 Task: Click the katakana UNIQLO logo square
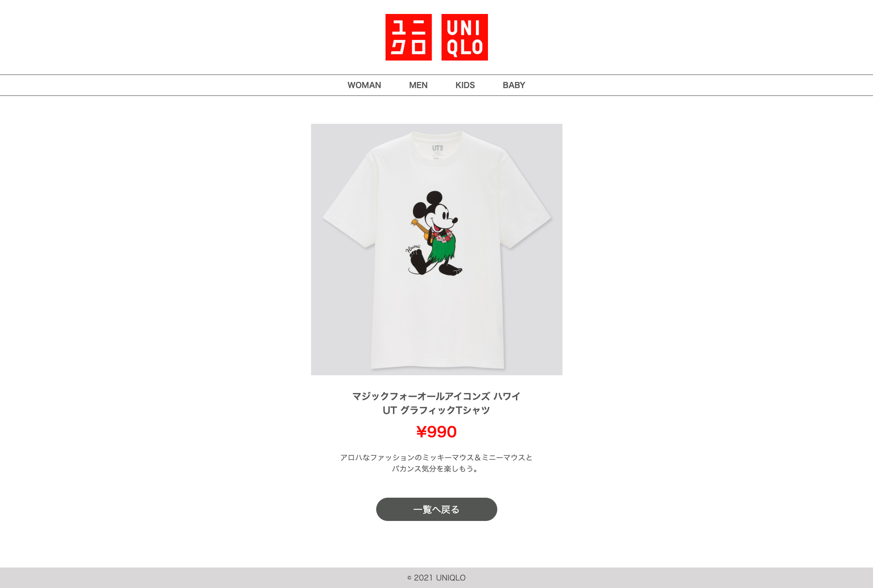(x=408, y=37)
